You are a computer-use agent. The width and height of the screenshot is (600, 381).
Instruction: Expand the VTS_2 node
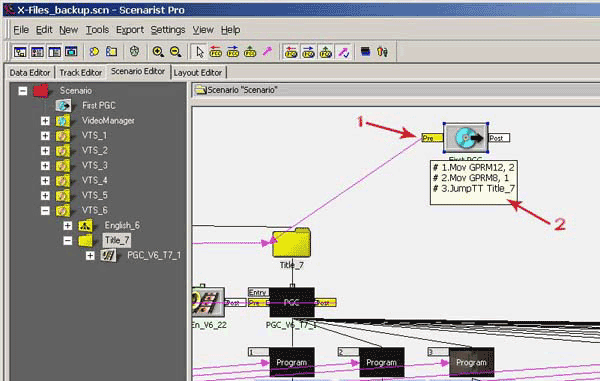pyautogui.click(x=45, y=151)
